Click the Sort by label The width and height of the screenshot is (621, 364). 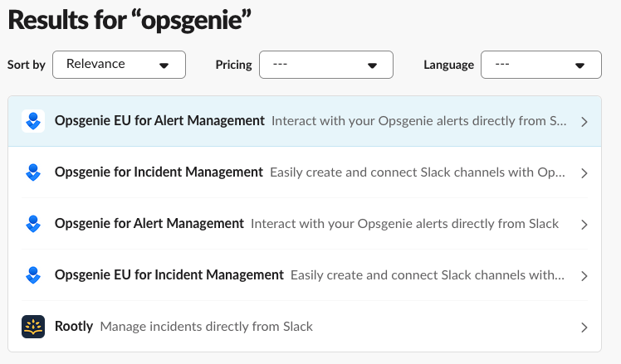pyautogui.click(x=27, y=65)
